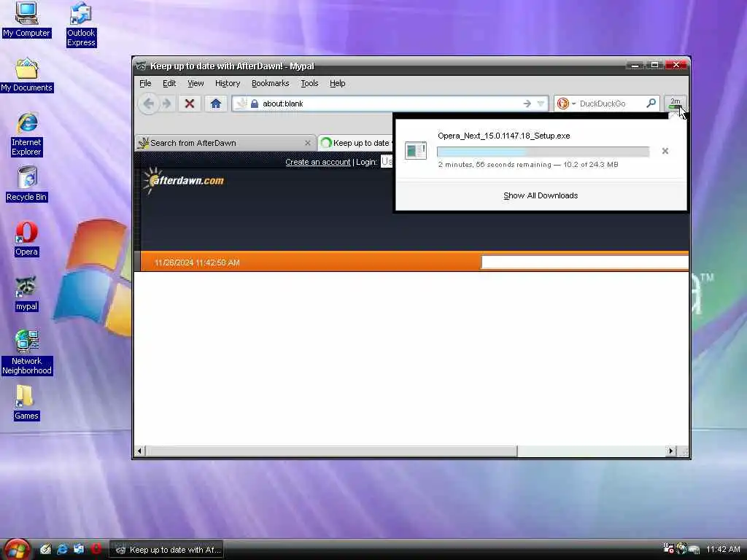Image resolution: width=747 pixels, height=560 pixels.
Task: Open My Computer desktop icon
Action: pos(26,19)
